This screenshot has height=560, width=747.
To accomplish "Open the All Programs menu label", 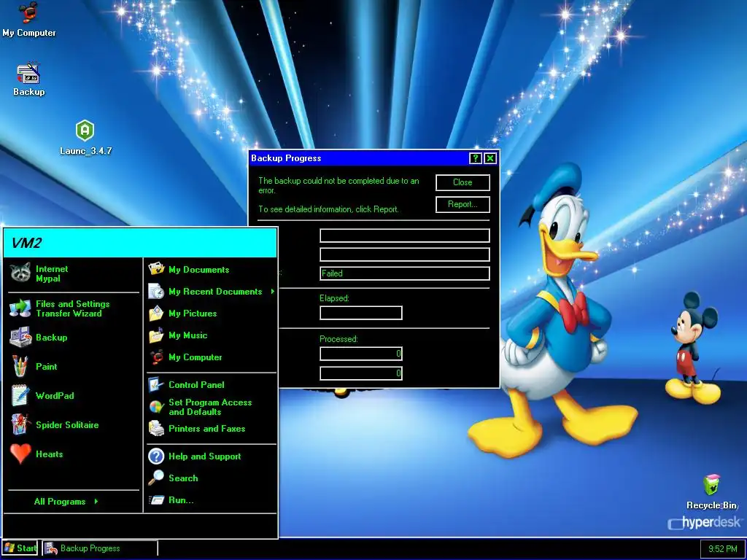I will [x=60, y=502].
